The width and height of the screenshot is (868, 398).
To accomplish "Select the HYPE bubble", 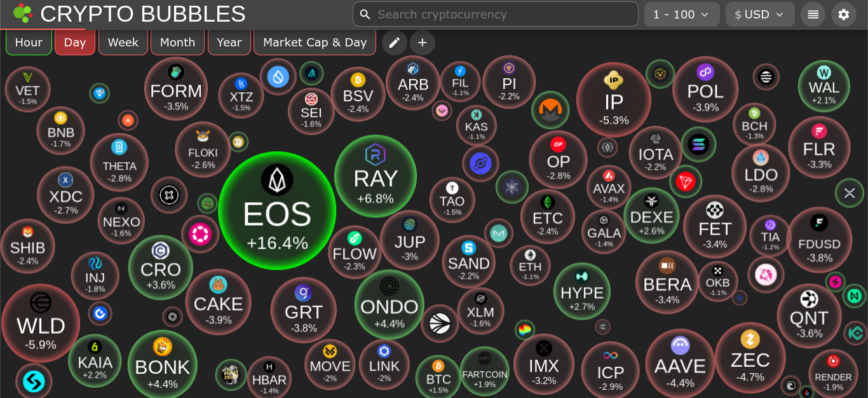I will click(x=582, y=291).
